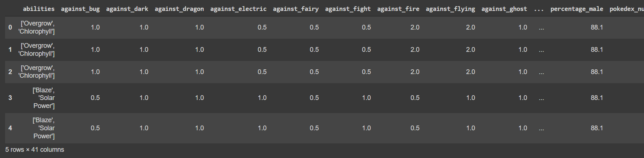Select the against_ghost column header

tap(504, 9)
